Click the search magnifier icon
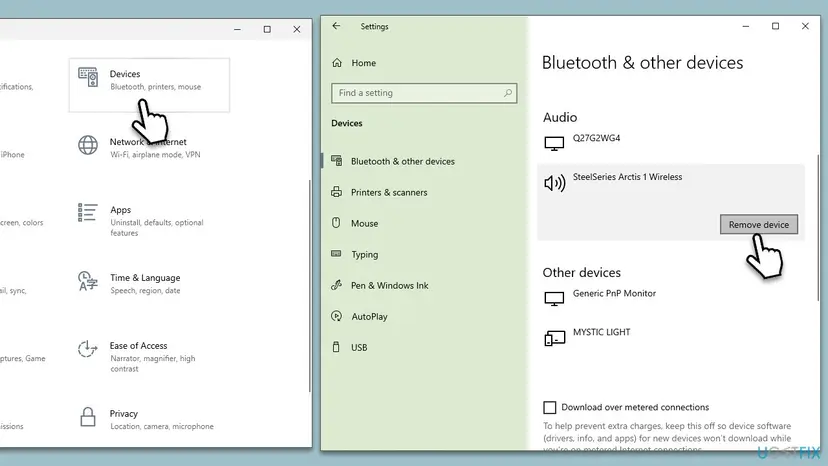828x466 pixels. (507, 93)
